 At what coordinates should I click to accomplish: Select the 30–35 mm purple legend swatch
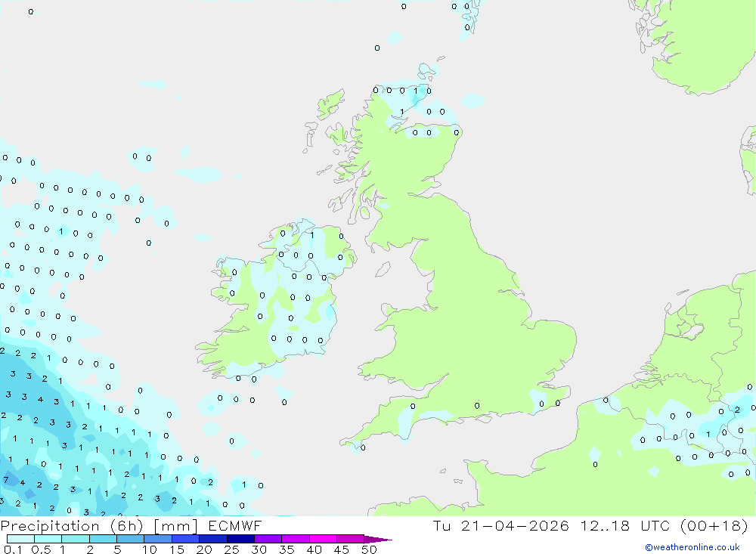point(268,539)
